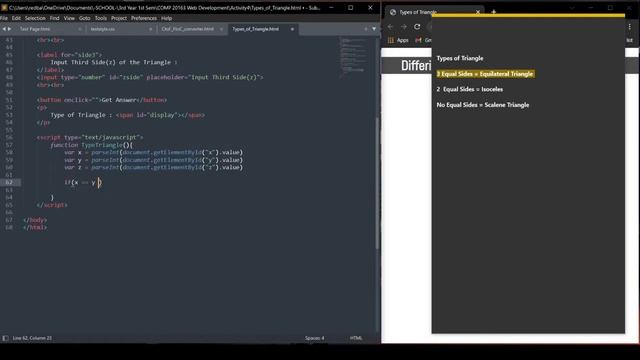The width and height of the screenshot is (640, 360).
Task: Close the Ctof_FtoC_converter.html tab
Action: 221,29
